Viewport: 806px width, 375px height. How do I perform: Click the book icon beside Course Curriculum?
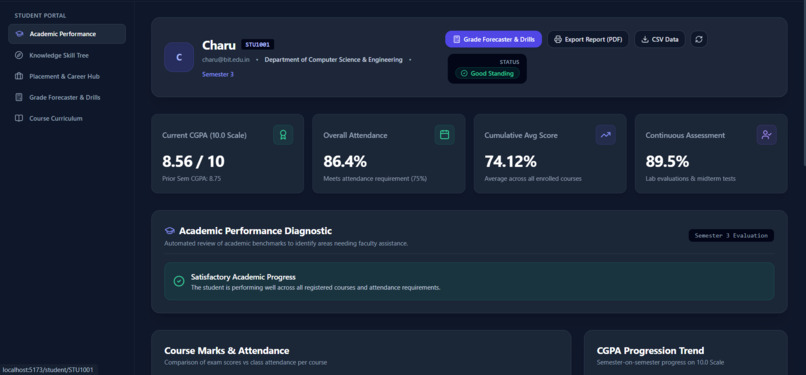click(19, 118)
